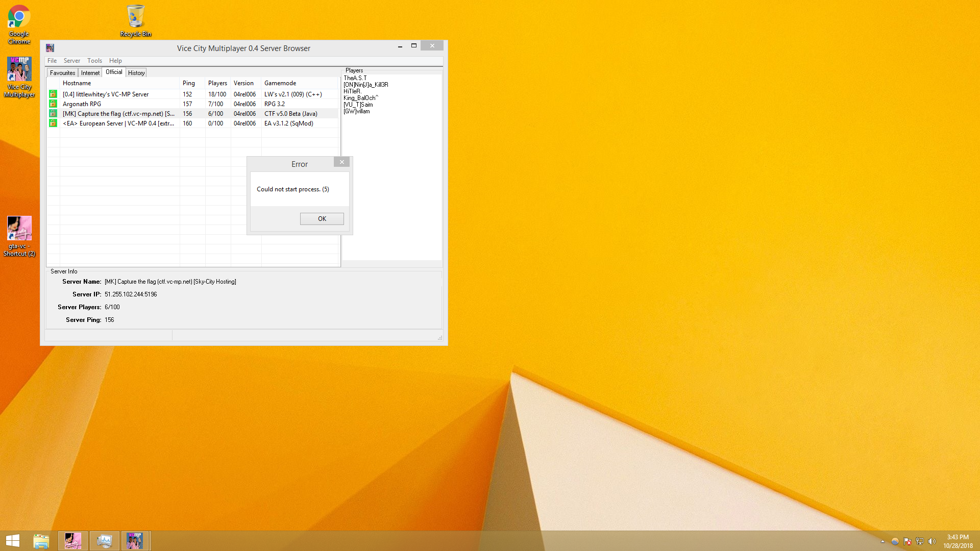Click the window resize grip in status bar

[440, 338]
